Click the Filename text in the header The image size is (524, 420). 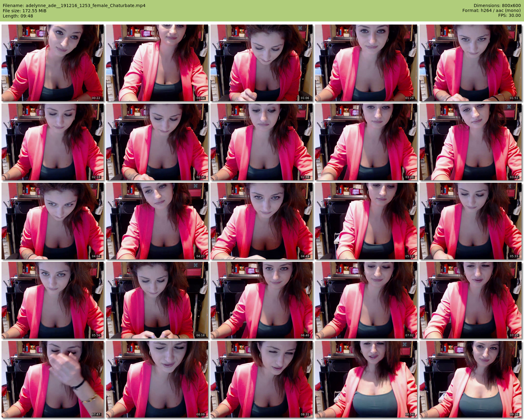point(74,6)
